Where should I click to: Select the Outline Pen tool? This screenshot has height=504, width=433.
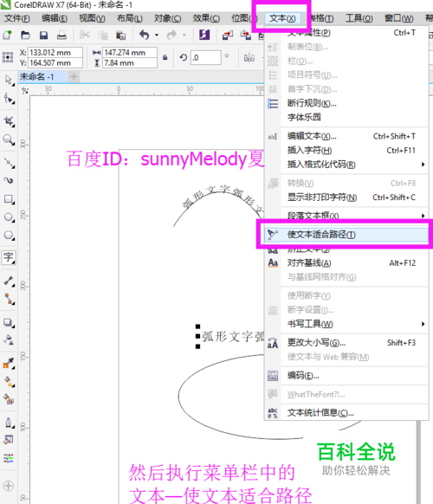click(x=9, y=423)
